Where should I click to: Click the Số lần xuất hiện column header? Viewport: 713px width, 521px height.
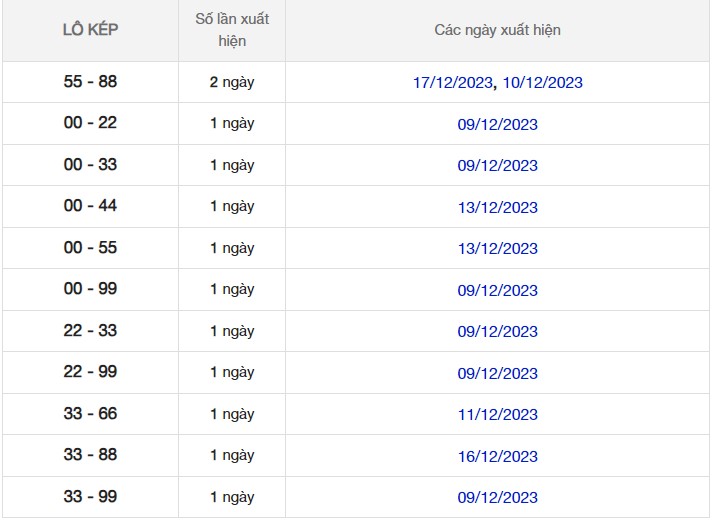pos(231,30)
